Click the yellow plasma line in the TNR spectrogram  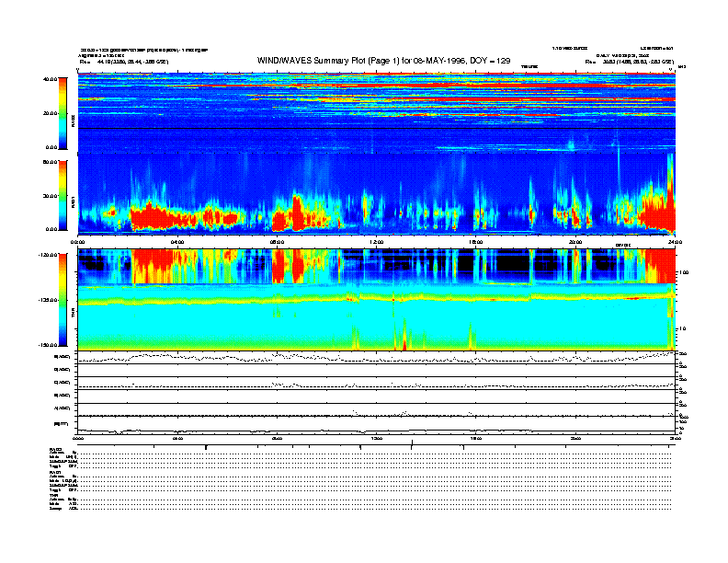pos(377,299)
